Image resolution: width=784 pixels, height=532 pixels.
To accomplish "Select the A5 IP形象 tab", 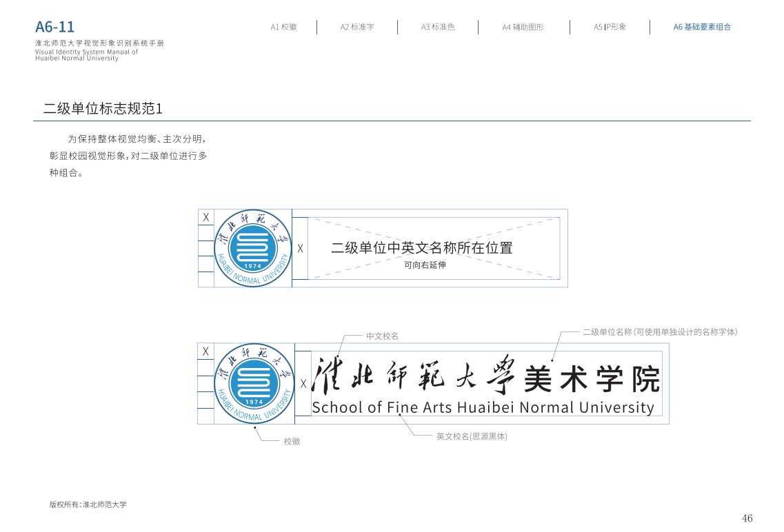I will pos(610,27).
